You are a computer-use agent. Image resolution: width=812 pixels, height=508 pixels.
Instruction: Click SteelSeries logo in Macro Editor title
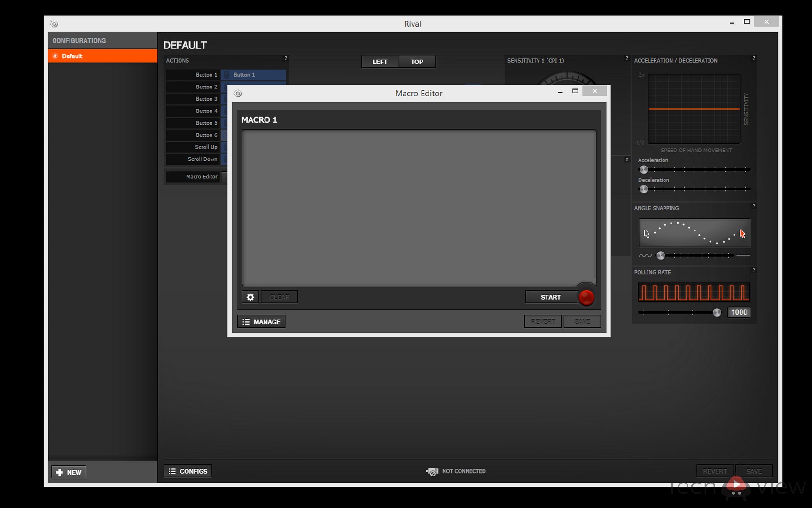click(238, 93)
